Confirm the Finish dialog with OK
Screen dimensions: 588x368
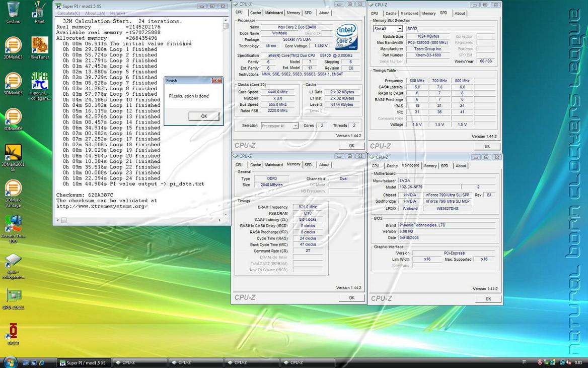coord(203,116)
